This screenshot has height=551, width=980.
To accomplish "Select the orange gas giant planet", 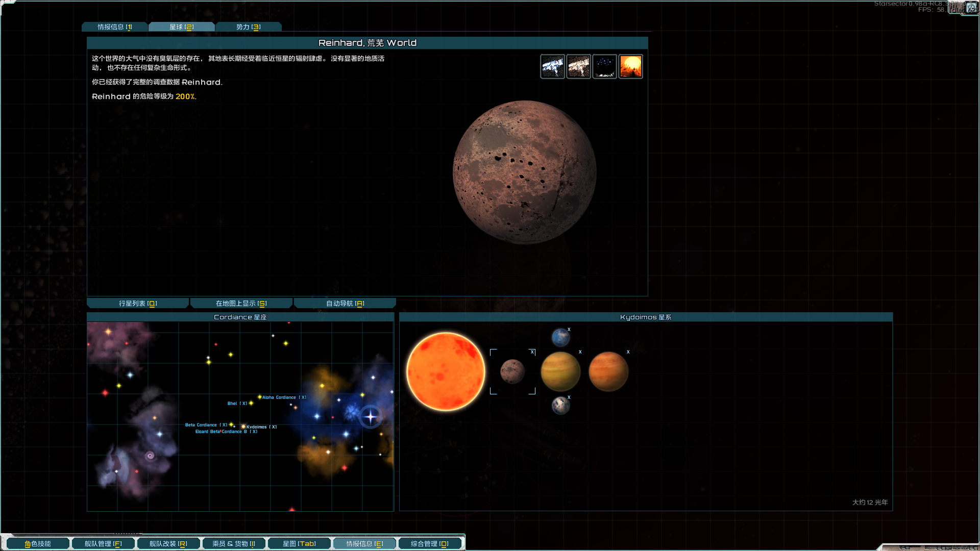I will 608,371.
